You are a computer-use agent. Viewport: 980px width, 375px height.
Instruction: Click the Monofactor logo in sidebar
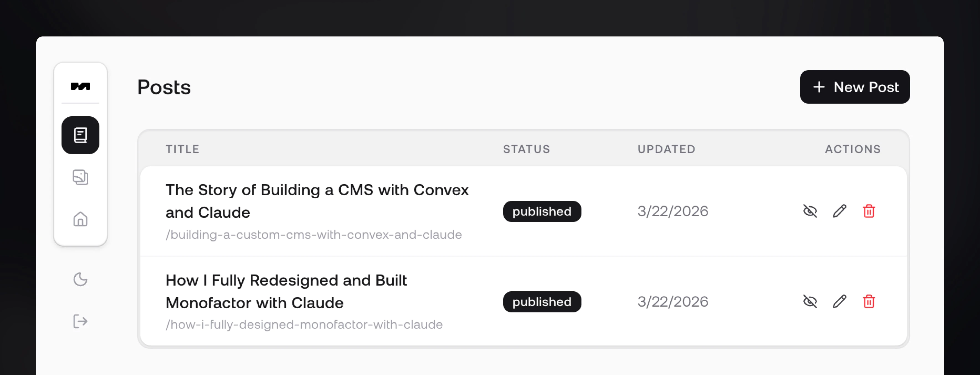pos(80,87)
